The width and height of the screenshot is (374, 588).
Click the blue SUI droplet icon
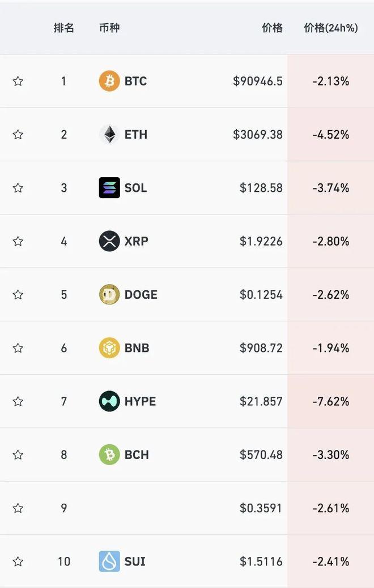point(109,561)
